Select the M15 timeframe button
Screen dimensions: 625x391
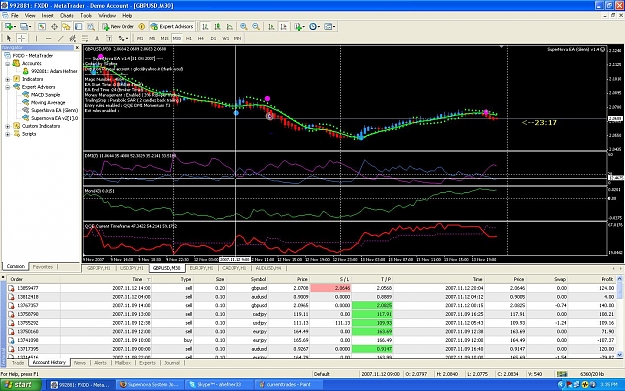click(164, 38)
